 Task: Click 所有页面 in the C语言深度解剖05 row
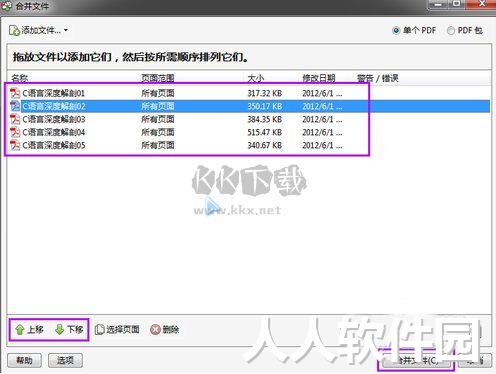[x=158, y=145]
